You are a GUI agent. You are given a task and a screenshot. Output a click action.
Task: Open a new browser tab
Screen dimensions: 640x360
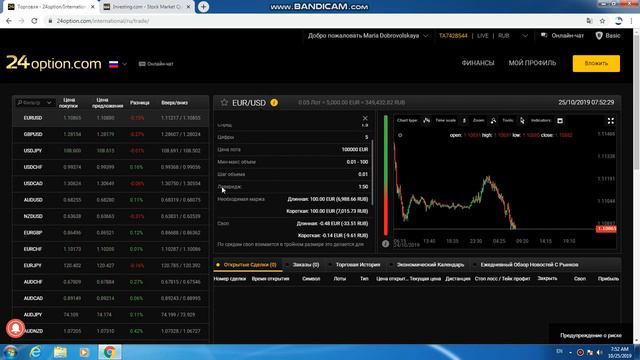pyautogui.click(x=203, y=7)
